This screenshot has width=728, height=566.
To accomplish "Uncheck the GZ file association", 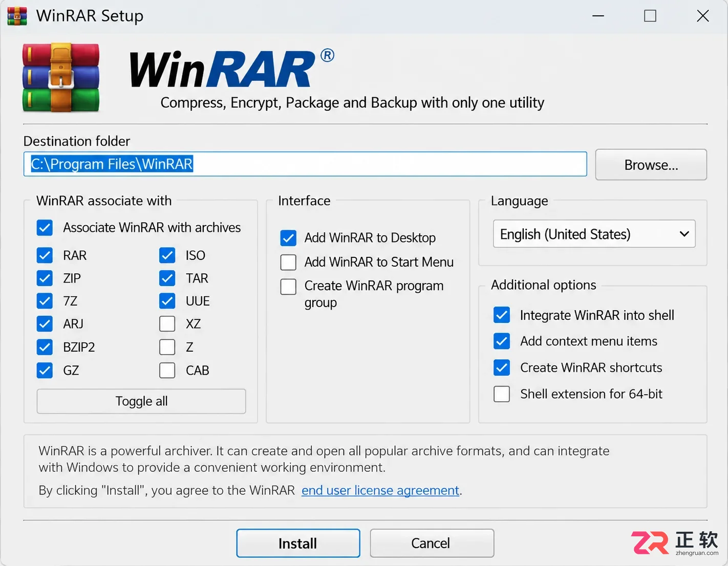I will pos(45,370).
